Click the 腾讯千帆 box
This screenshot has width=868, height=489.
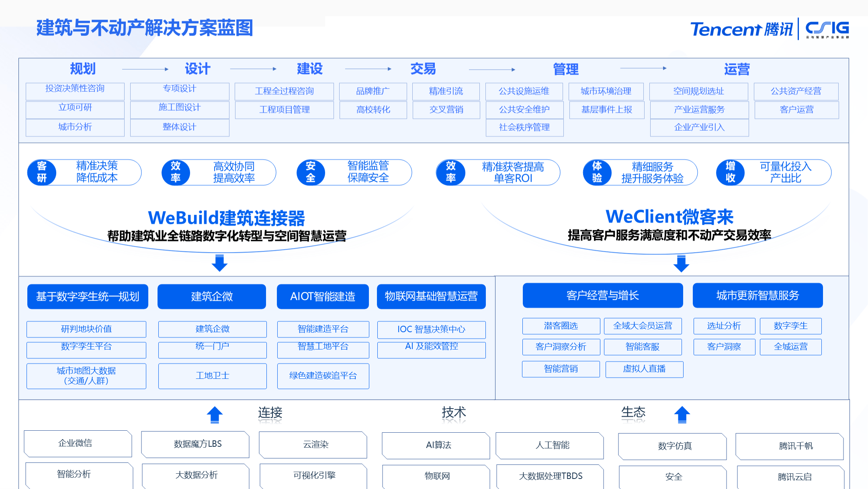pyautogui.click(x=790, y=446)
